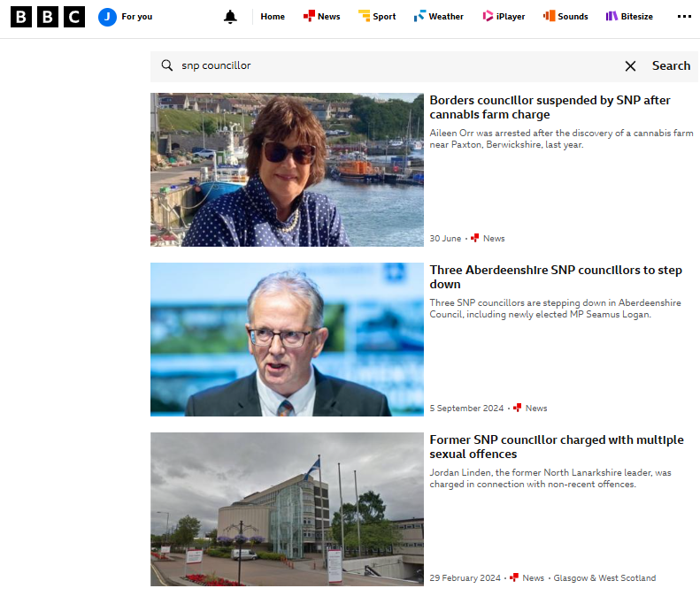The image size is (700, 596).
Task: Read "Former SNP councillor charged" story
Action: pos(557,447)
